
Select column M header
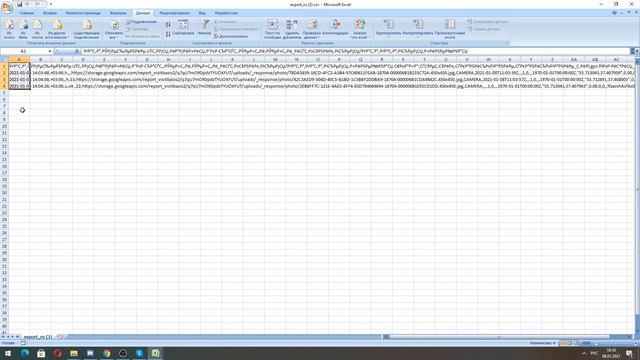275,60
